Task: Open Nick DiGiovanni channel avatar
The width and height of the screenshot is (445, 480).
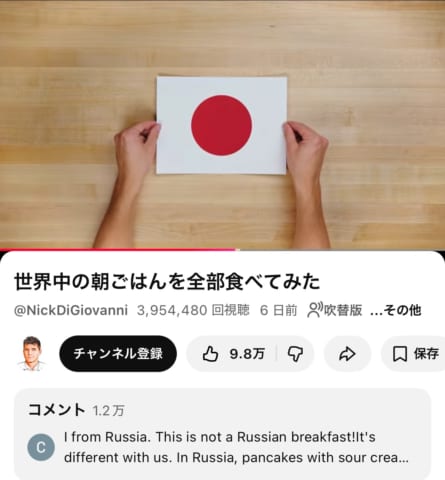Action: click(32, 353)
